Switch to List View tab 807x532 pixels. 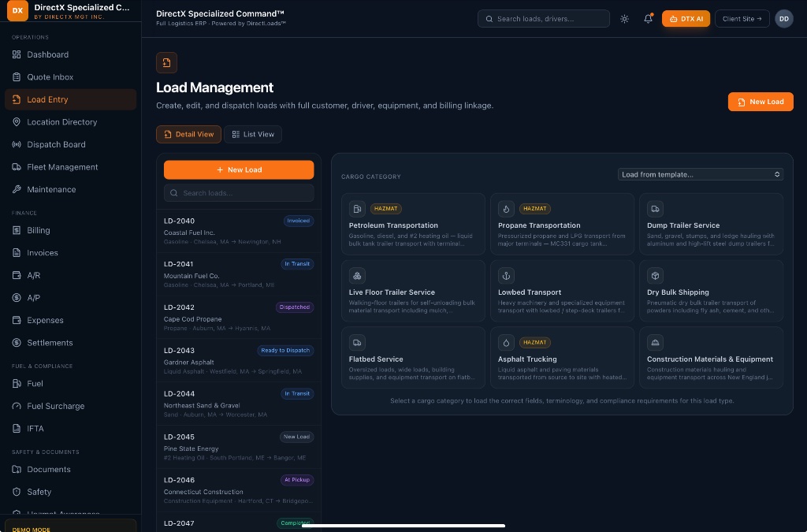[x=253, y=134]
